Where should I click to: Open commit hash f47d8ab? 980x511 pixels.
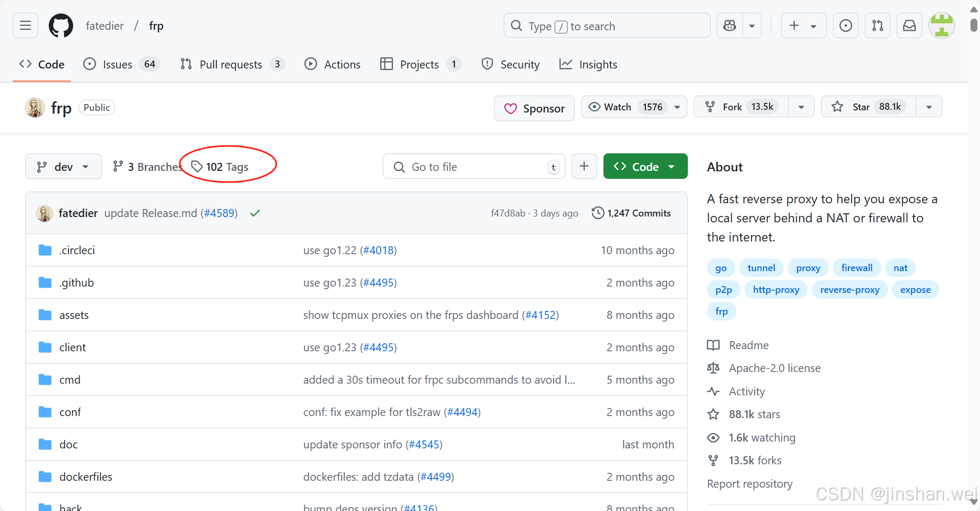tap(508, 213)
